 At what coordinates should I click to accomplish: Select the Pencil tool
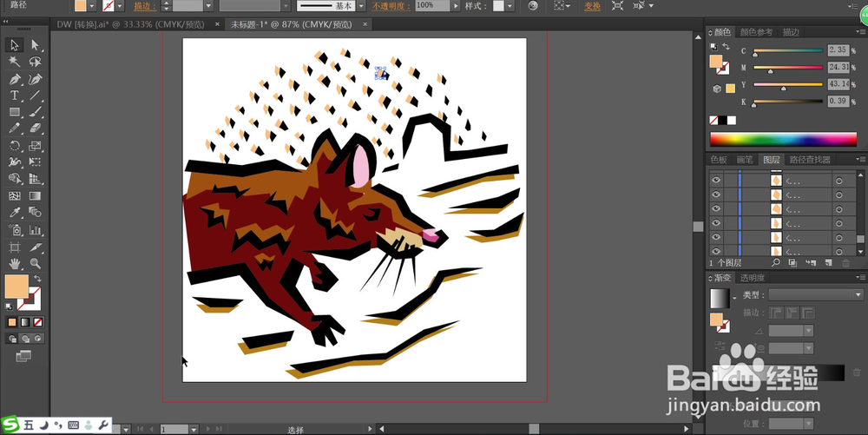click(15, 129)
